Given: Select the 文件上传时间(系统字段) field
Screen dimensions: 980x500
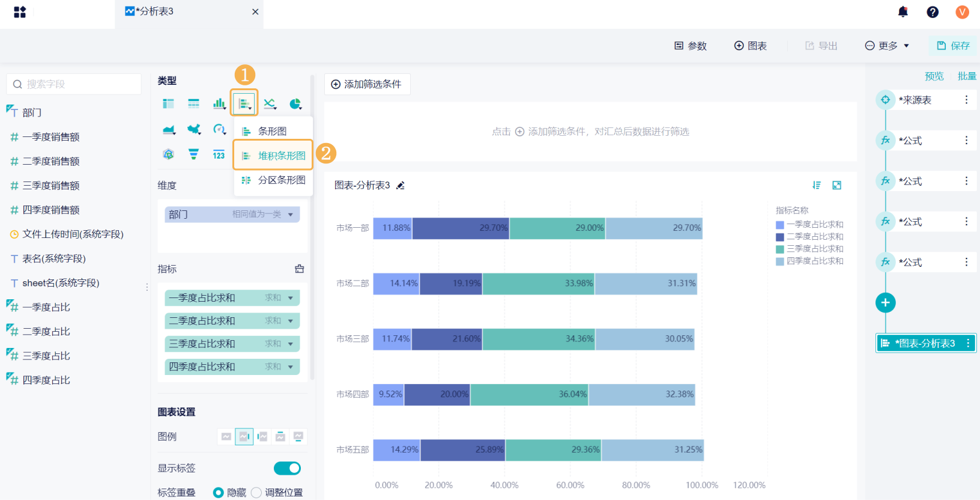Looking at the screenshot, I should [73, 234].
